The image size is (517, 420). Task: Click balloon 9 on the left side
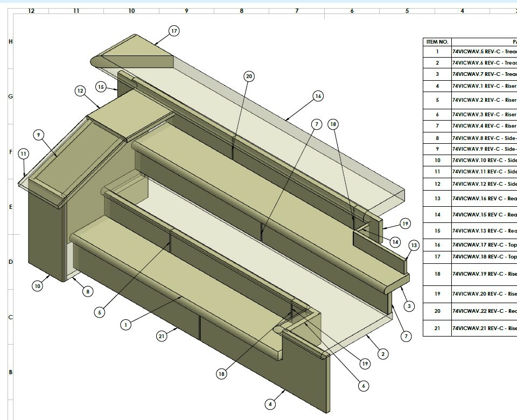pyautogui.click(x=39, y=135)
